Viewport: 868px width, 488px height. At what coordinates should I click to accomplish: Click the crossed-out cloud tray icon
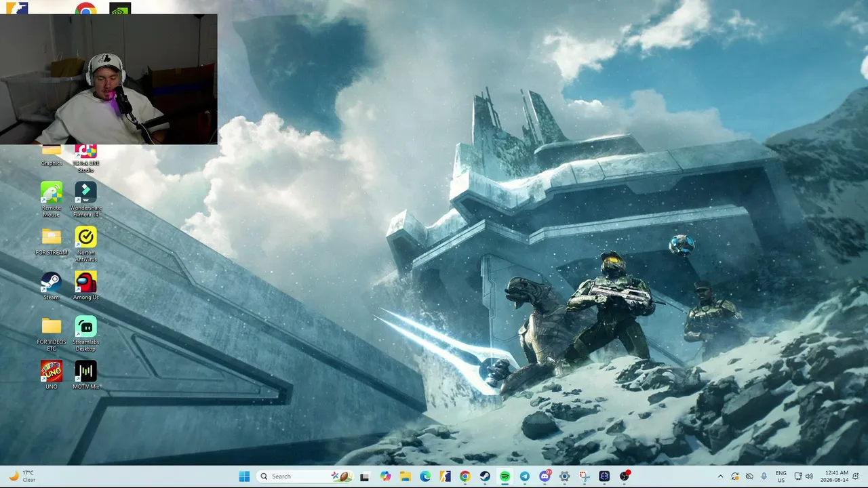click(x=749, y=476)
